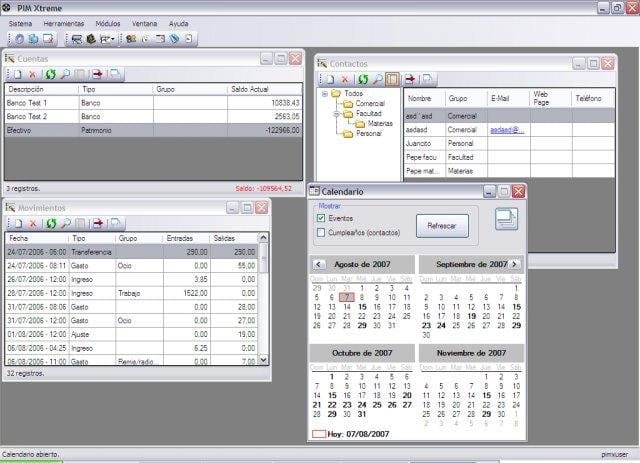Screen dimensions: 640x463
Task: Click the red delete X in Cuentas toolbar
Action: click(x=33, y=74)
